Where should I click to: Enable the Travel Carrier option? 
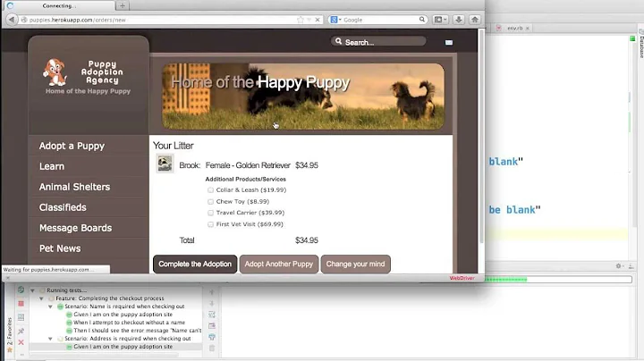point(210,213)
